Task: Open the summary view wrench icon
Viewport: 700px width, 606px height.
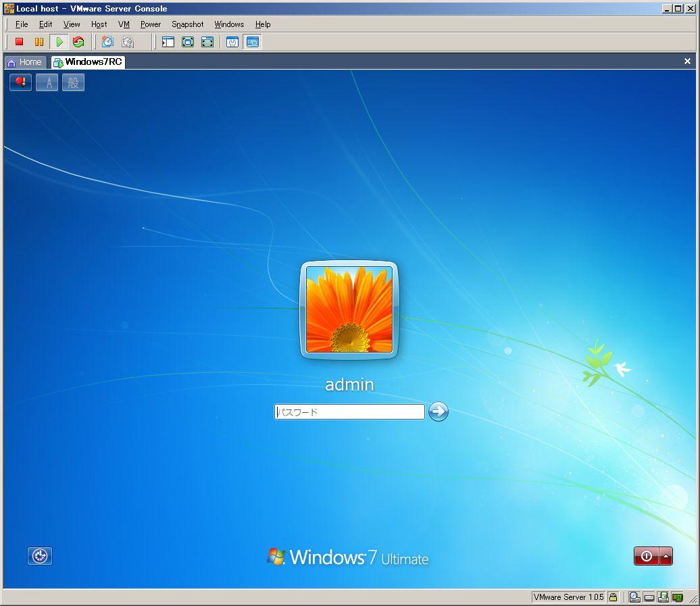Action: 232,42
